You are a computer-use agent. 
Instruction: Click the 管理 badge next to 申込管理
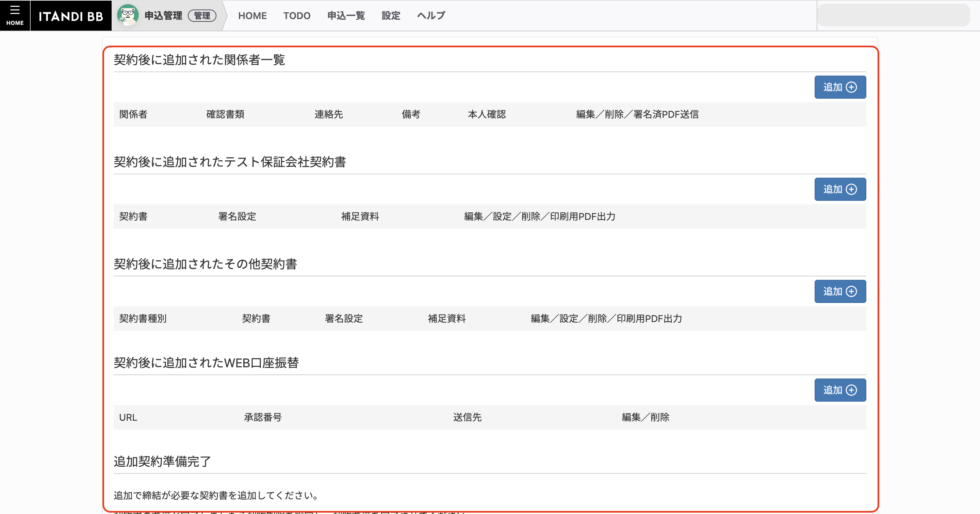click(202, 16)
